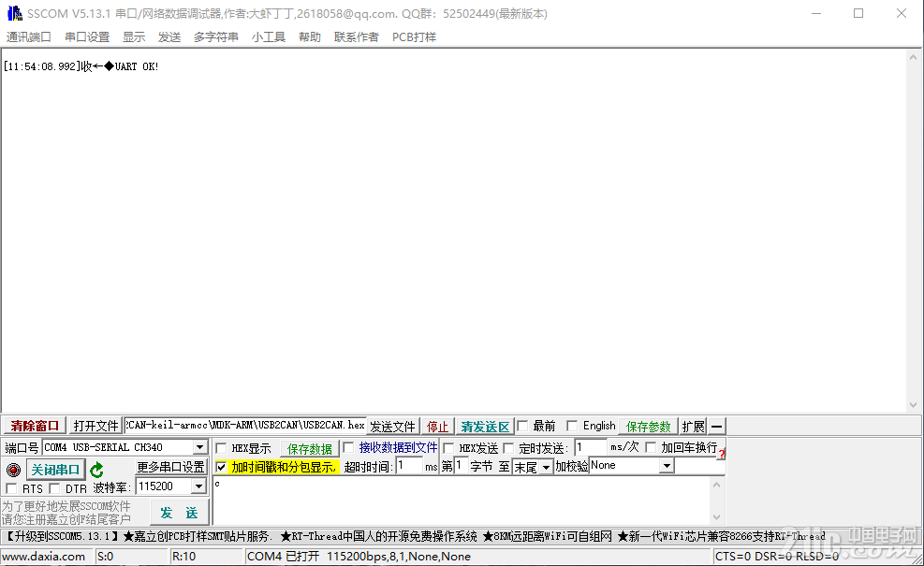Click the ms/次 interval input field

pyautogui.click(x=591, y=447)
